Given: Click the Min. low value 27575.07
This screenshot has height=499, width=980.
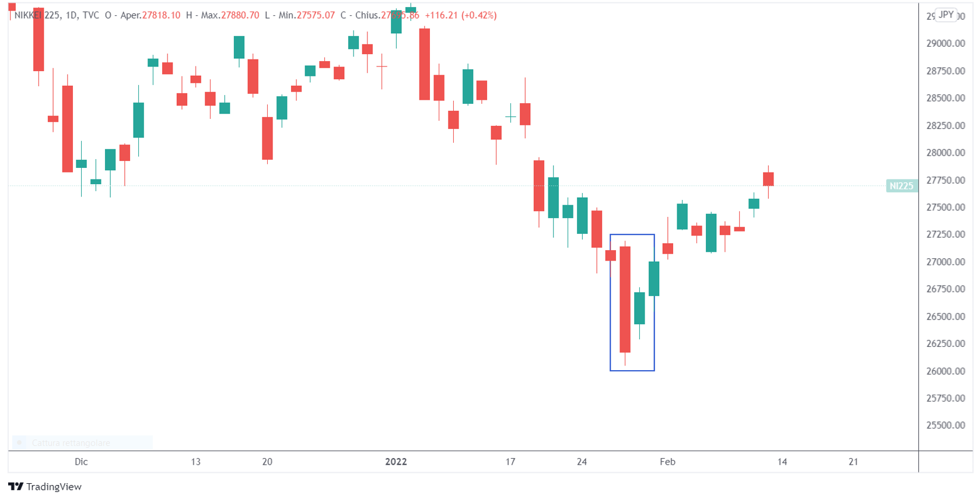Looking at the screenshot, I should [316, 15].
